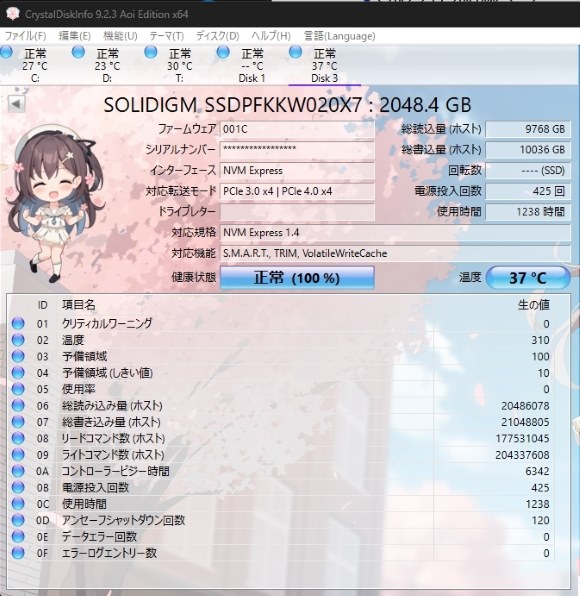The image size is (580, 596).
Task: Select raw value 21048805
Action: tap(525, 422)
